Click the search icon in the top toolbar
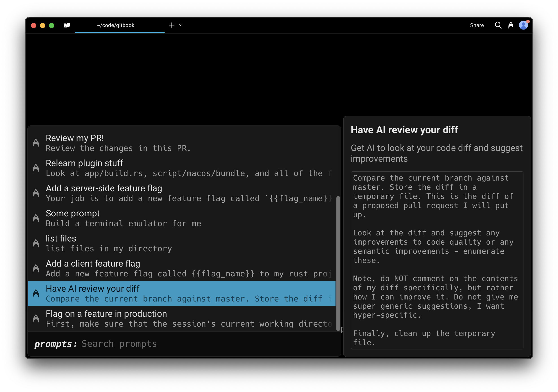558x392 pixels. tap(499, 25)
